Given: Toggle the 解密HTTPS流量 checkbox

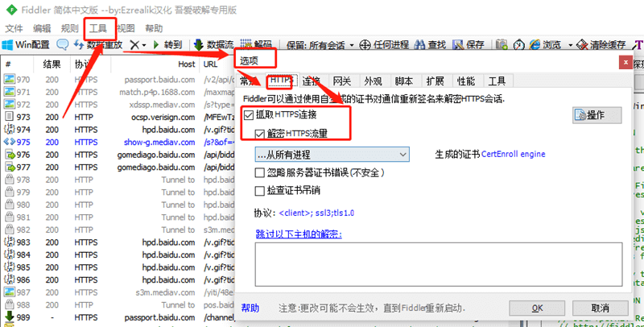Looking at the screenshot, I should click(259, 134).
